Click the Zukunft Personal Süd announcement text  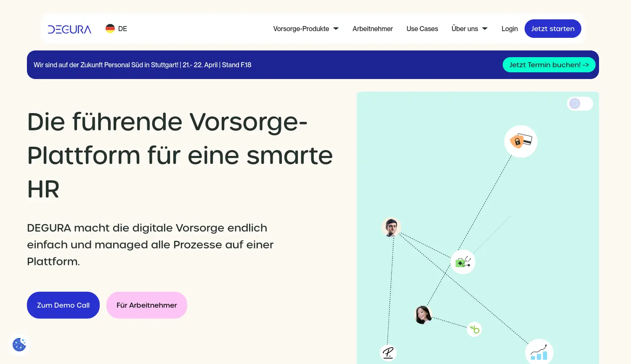[x=143, y=65]
